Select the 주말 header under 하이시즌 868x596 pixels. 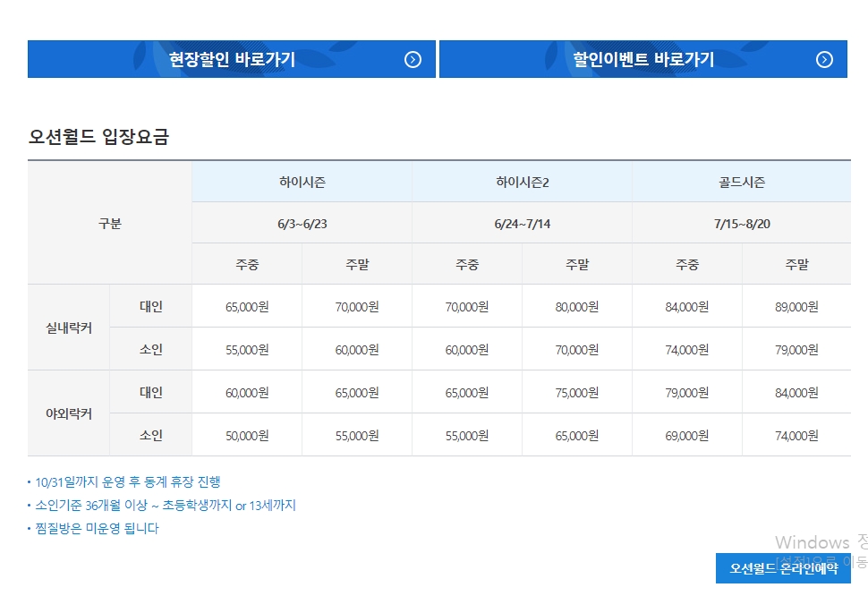[357, 265]
